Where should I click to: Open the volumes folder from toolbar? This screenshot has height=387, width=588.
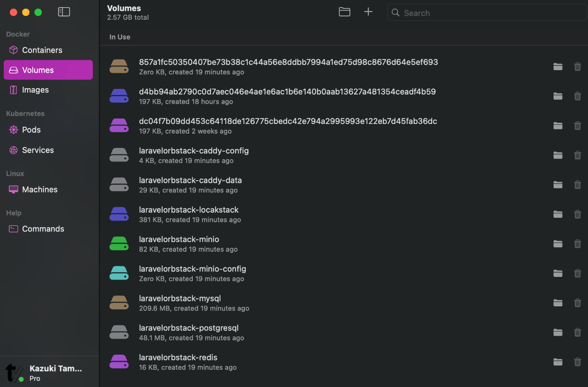[344, 12]
